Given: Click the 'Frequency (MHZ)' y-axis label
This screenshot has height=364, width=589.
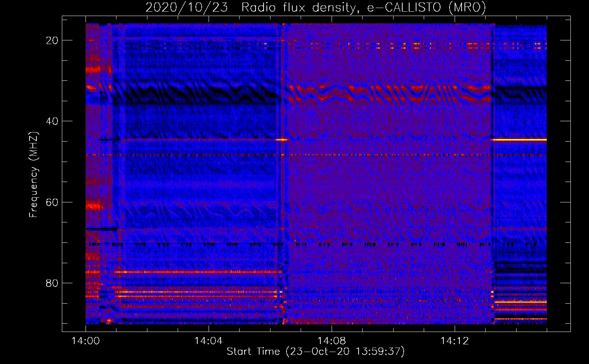Looking at the screenshot, I should [x=33, y=175].
